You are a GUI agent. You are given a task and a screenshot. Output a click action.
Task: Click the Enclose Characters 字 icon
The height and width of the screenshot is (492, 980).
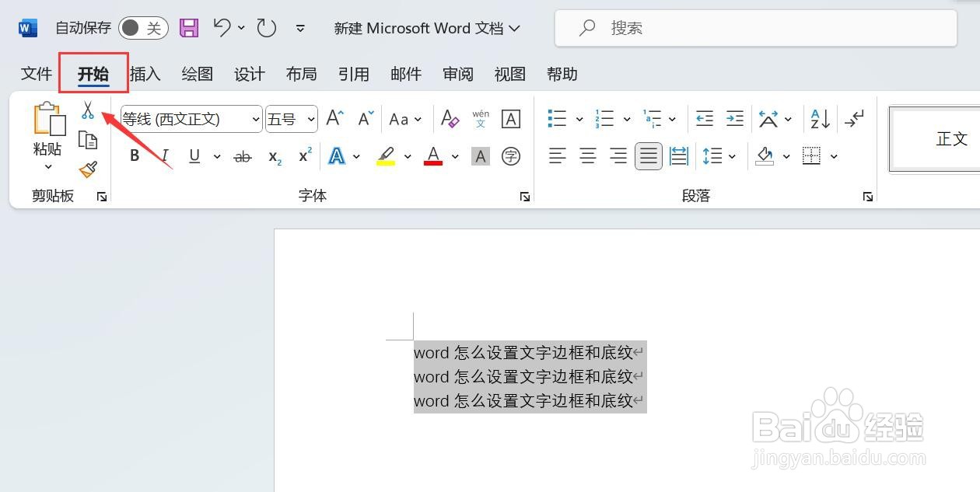coord(511,156)
